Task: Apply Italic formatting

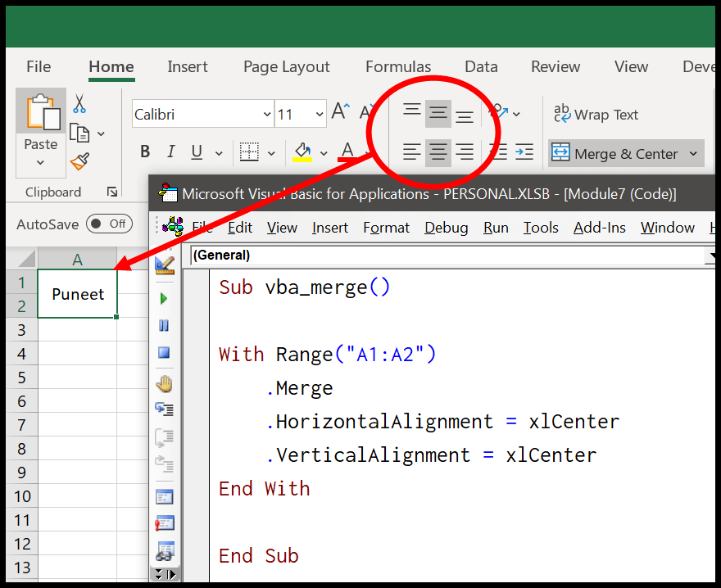Action: tap(171, 152)
